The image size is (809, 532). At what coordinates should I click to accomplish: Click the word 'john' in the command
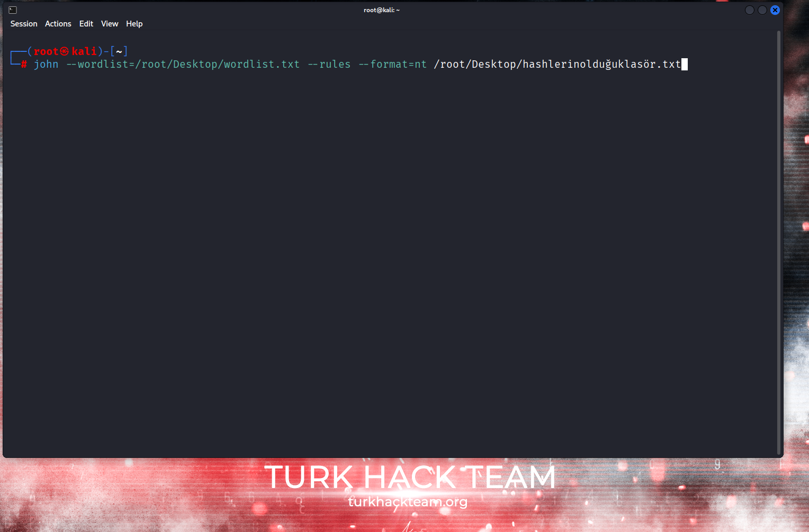point(46,64)
